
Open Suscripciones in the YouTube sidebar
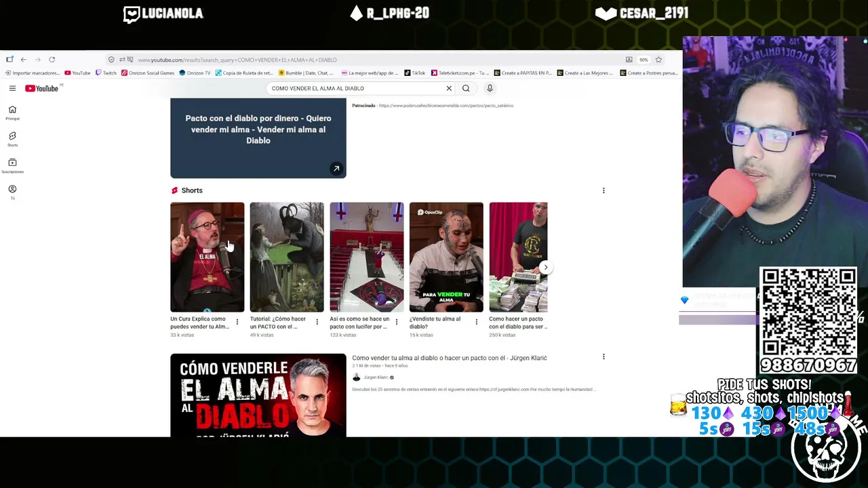click(x=12, y=165)
